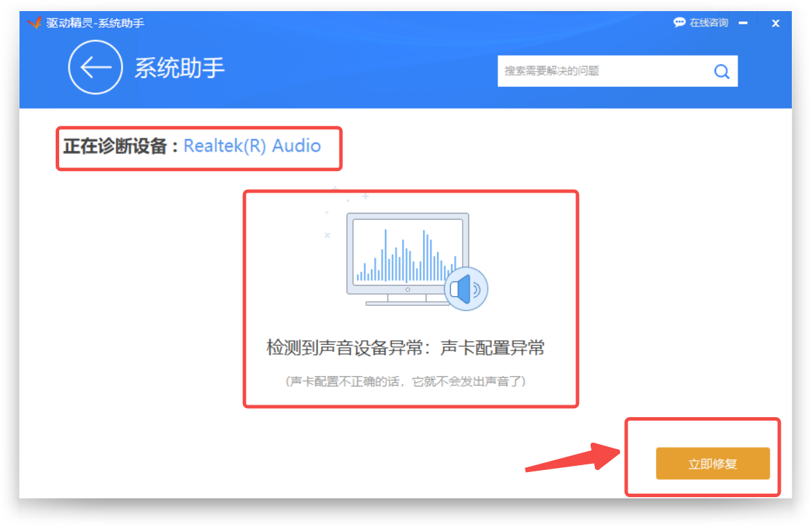Open the 在线咨询 text link
This screenshot has height=527, width=812.
click(x=708, y=23)
